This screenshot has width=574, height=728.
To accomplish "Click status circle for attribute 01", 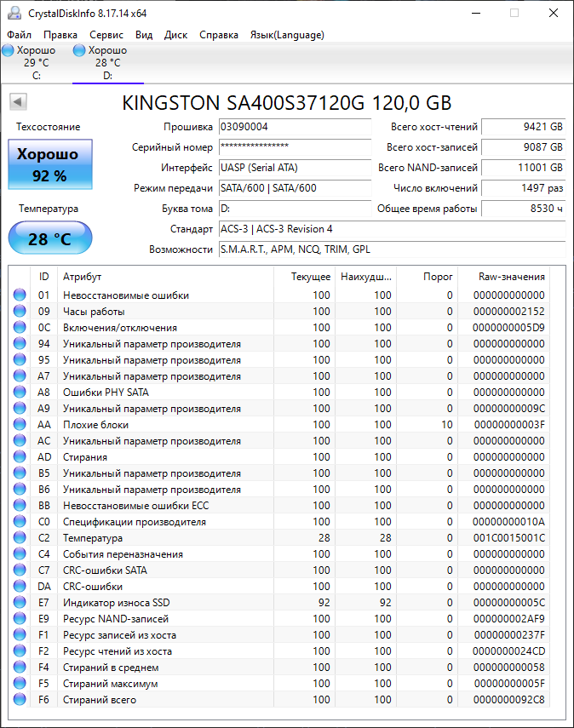I will point(20,295).
